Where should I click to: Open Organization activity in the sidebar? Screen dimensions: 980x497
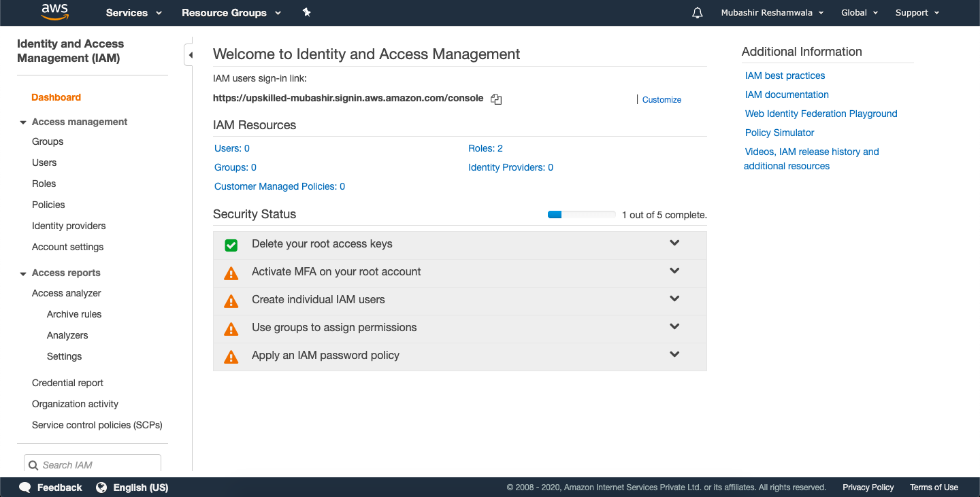click(x=76, y=404)
